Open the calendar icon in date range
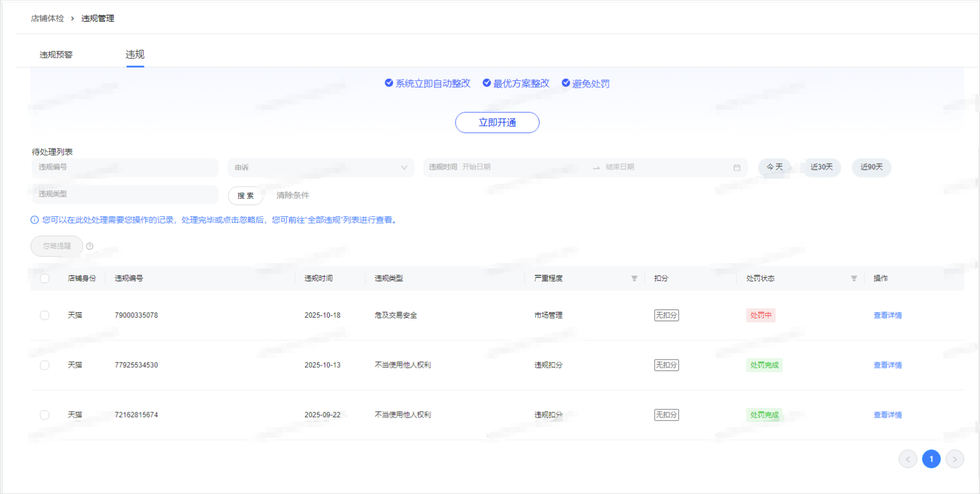Screen dimensions: 980x494 pos(737,167)
